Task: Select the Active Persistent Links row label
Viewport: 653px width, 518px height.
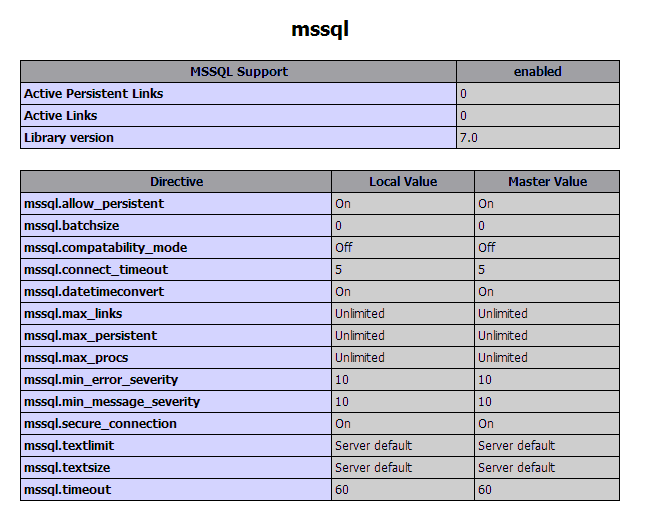Action: (94, 94)
